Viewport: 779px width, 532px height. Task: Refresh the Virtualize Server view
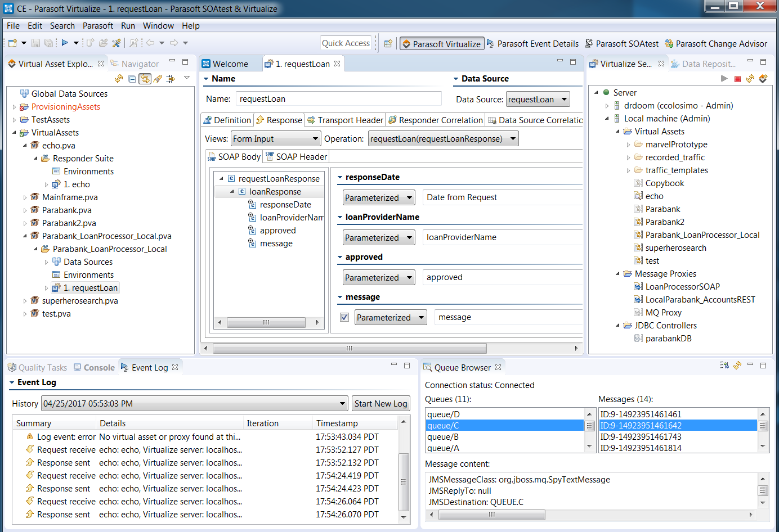(750, 79)
